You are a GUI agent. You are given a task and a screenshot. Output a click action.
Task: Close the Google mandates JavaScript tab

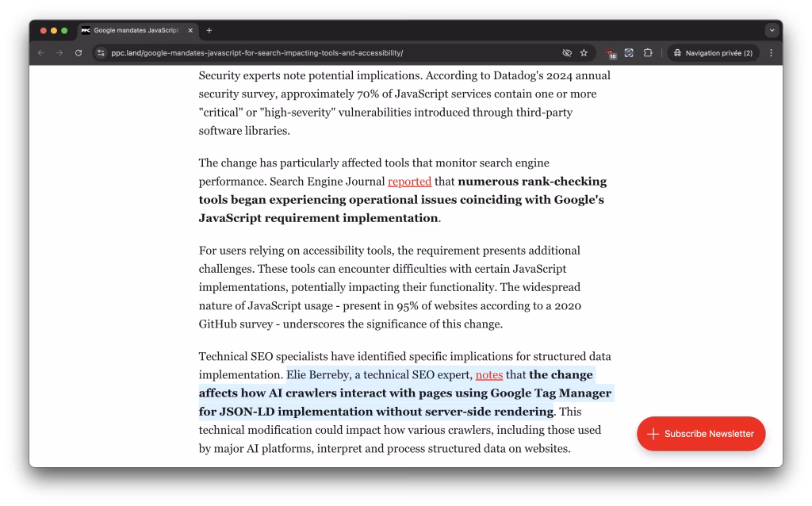pyautogui.click(x=190, y=30)
